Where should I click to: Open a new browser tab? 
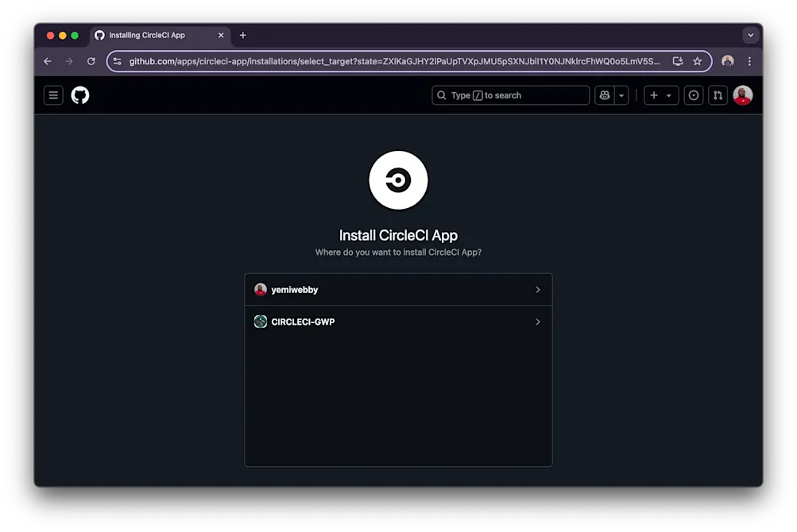[x=243, y=35]
